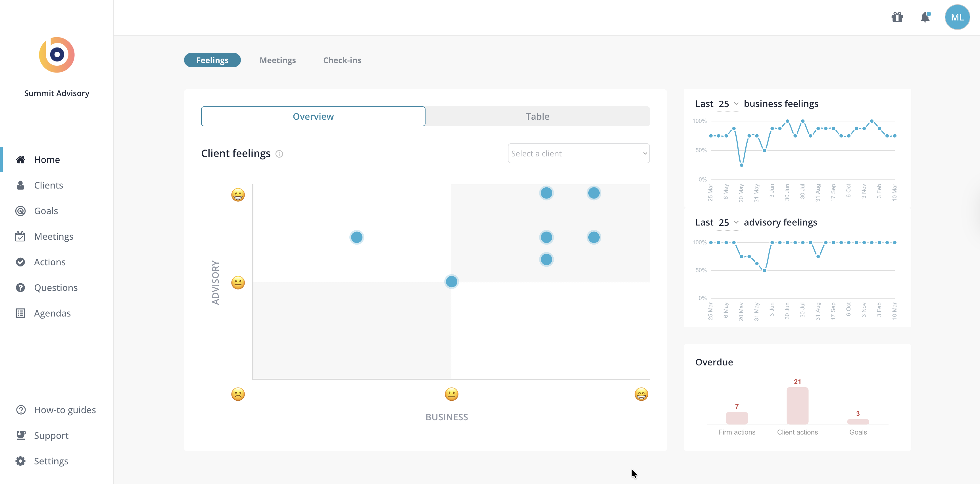Switch to the Meetings tab
The image size is (980, 484).
[277, 60]
